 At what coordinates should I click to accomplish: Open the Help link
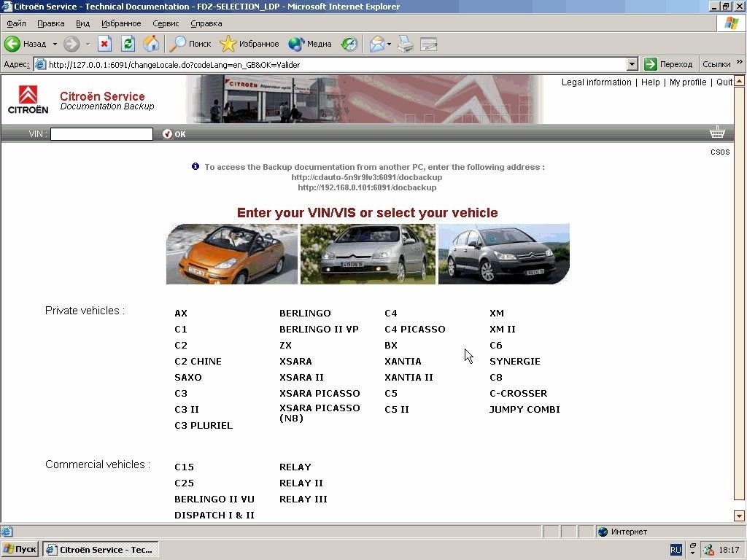tap(650, 82)
